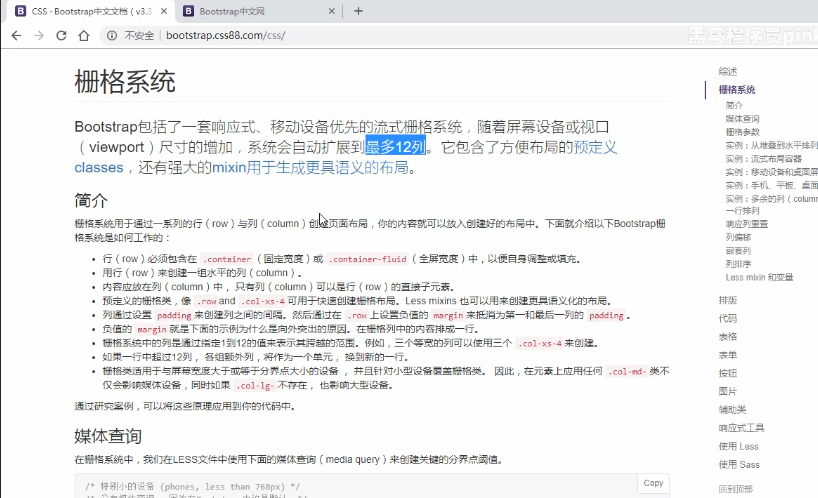Close the Bootstrap中文网 tab
This screenshot has height=498, width=818.
click(x=331, y=11)
